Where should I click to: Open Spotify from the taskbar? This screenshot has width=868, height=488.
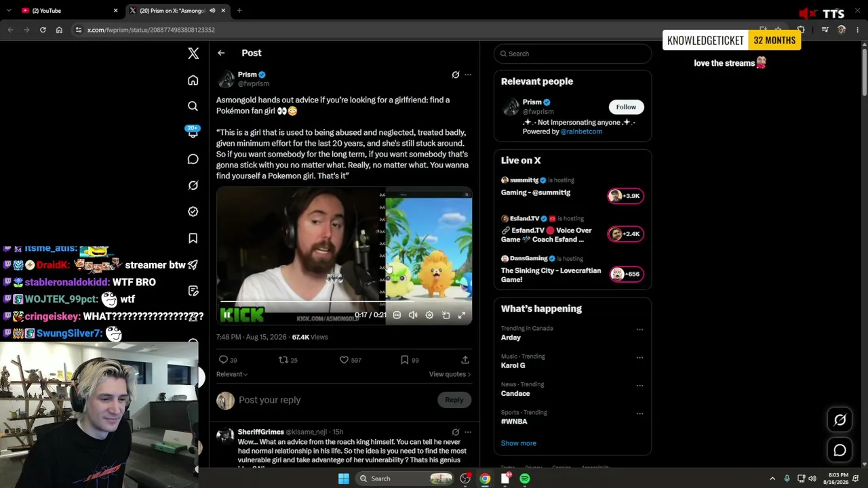(x=525, y=479)
